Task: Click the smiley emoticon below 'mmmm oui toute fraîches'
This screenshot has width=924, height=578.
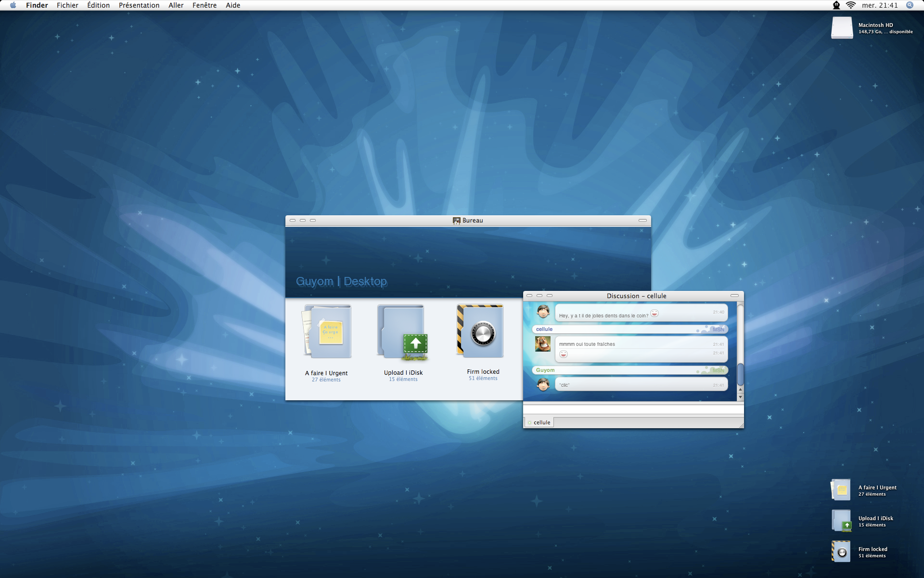Action: coord(564,354)
